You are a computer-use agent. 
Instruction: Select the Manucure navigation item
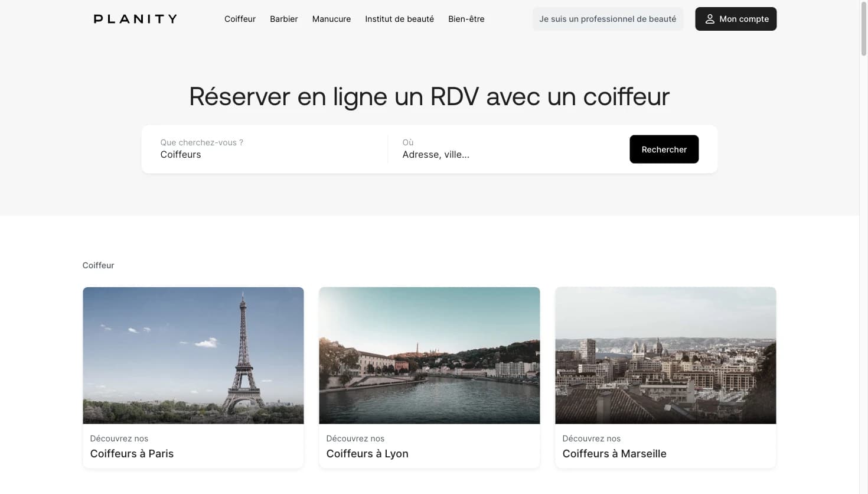(331, 19)
